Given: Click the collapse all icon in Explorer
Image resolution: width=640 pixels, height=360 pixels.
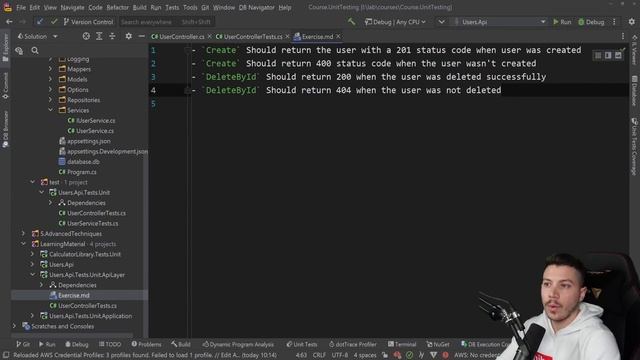Looking at the screenshot, I should pos(112,36).
